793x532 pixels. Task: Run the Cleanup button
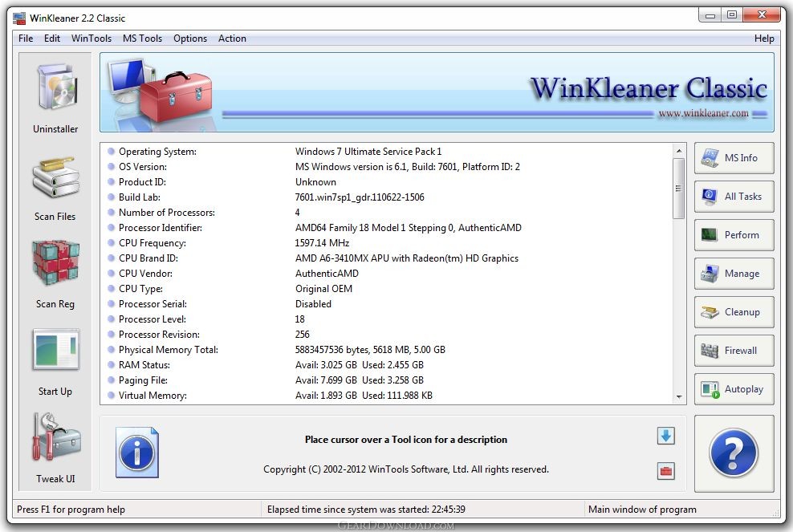click(734, 312)
